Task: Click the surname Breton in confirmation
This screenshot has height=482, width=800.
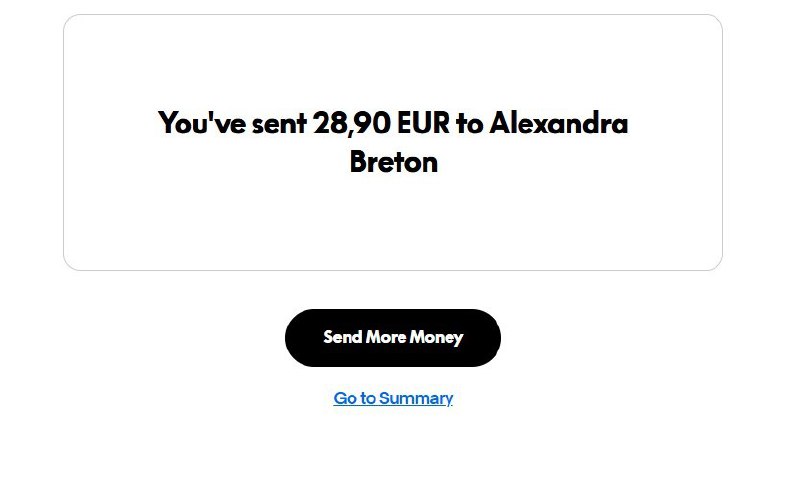Action: click(x=393, y=162)
